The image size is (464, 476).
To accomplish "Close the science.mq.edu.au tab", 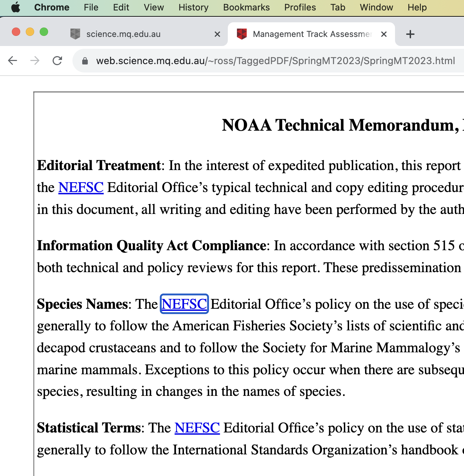I will click(217, 34).
